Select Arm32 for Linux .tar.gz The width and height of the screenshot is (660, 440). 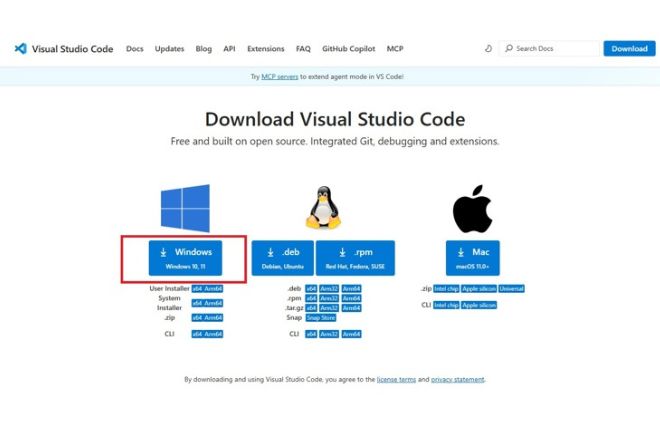[329, 308]
